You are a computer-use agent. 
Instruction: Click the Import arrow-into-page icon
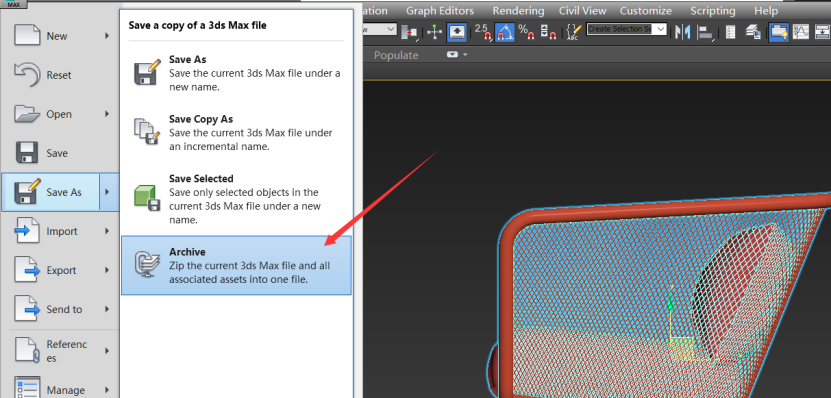click(26, 231)
